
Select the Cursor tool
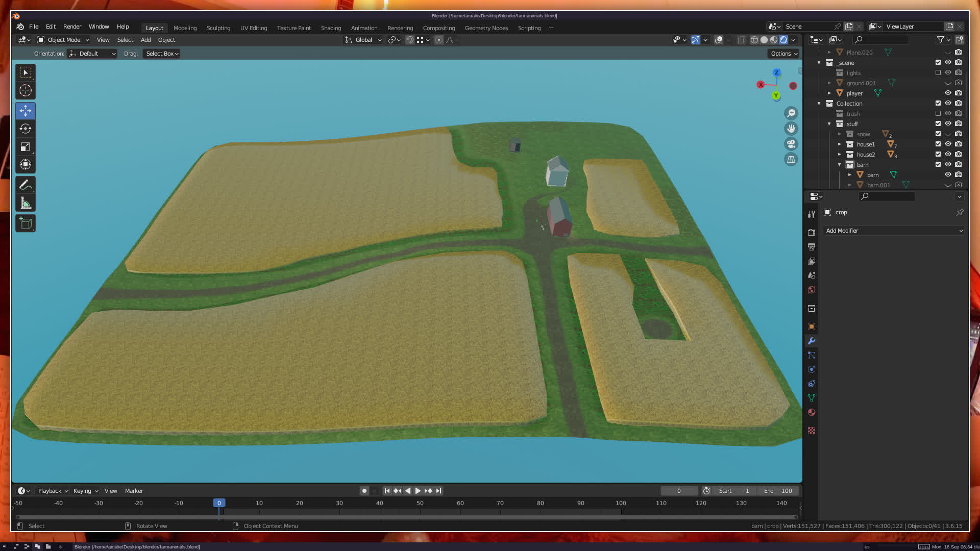[26, 91]
